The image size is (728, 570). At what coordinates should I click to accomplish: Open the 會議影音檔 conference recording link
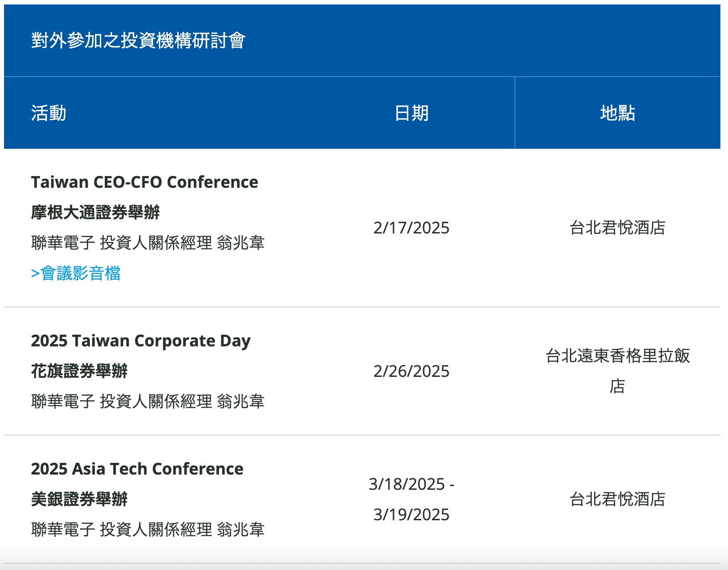coord(76,273)
